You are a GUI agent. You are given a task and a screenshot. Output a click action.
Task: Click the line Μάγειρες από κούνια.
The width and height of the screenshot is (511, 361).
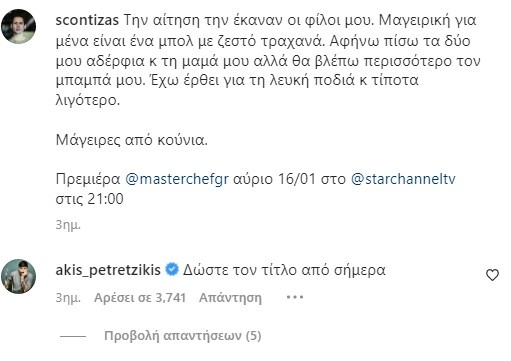click(132, 140)
